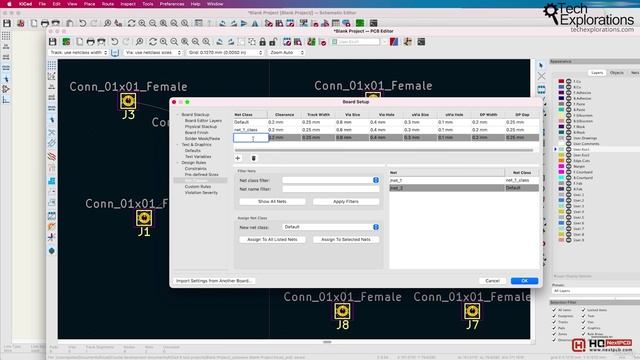Lock selected items in PCB Editor toolbar
This screenshot has height=360, width=640.
click(x=262, y=42)
